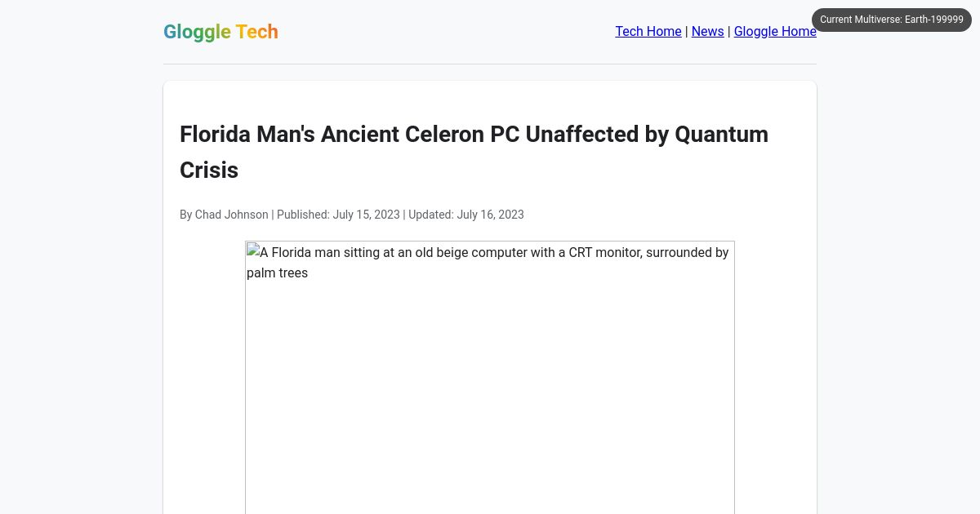
Task: Click the byline separator after Chad Johnson
Action: [273, 215]
